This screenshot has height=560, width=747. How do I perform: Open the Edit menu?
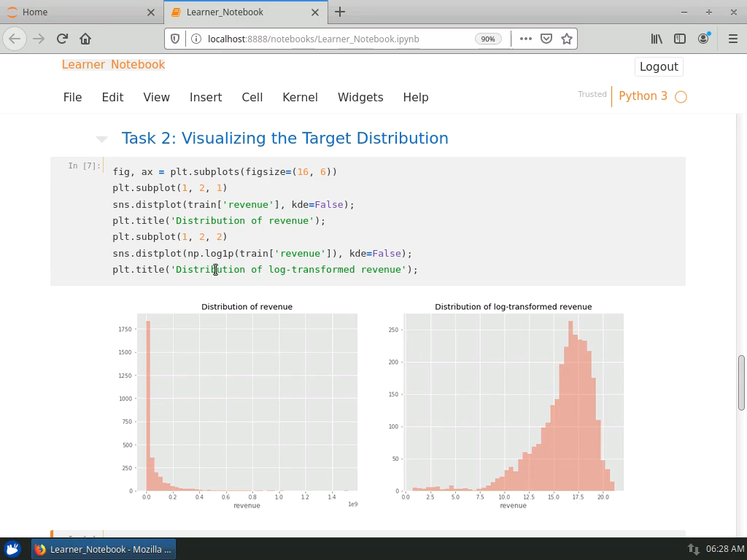click(112, 97)
